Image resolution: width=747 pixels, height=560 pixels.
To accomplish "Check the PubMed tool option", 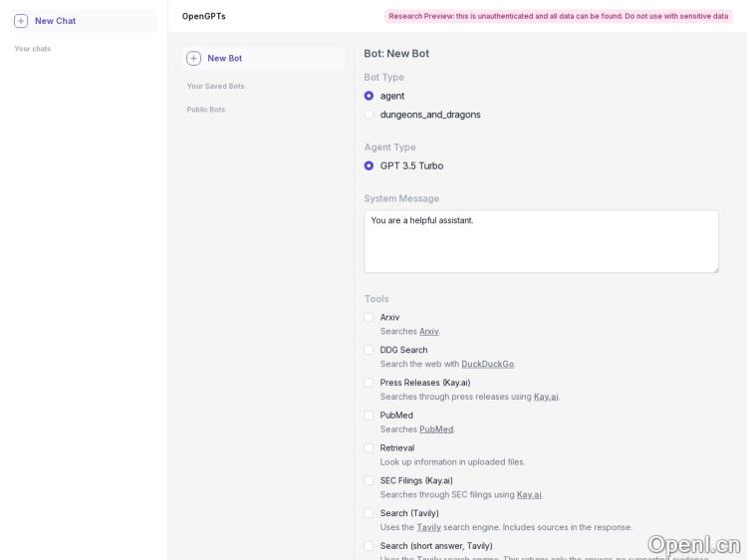I will click(x=369, y=416).
